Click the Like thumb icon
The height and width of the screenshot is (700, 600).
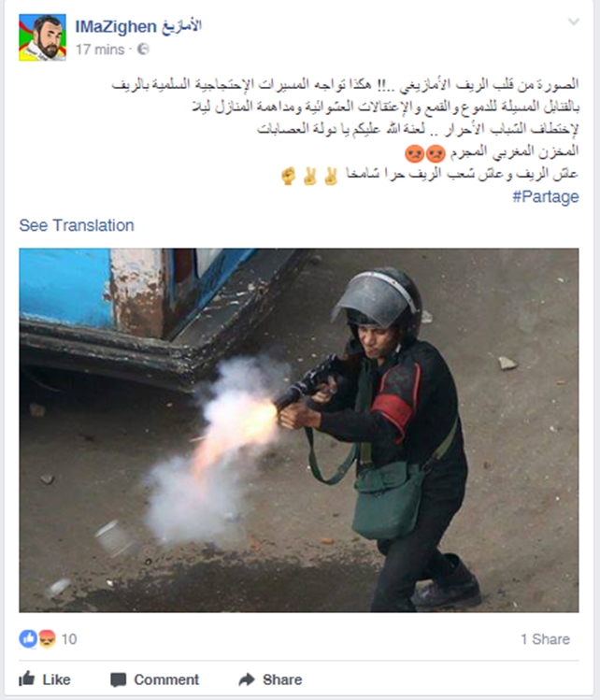pyautogui.click(x=27, y=679)
